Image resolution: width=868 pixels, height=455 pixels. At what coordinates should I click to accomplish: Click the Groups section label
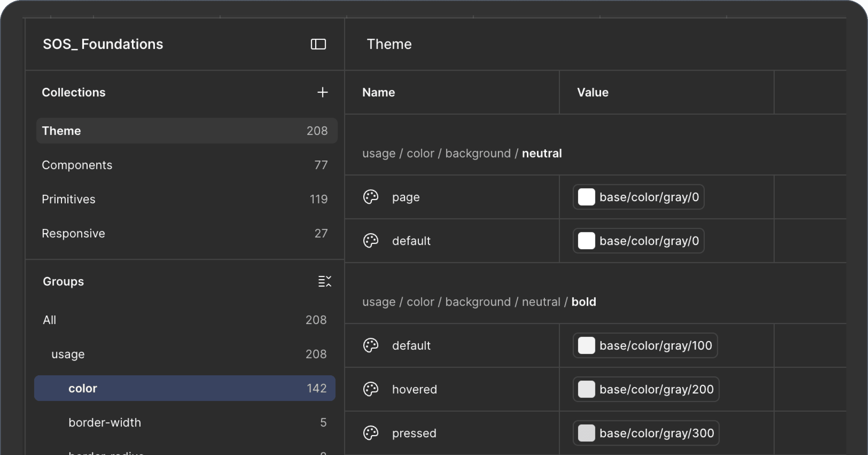click(x=63, y=281)
